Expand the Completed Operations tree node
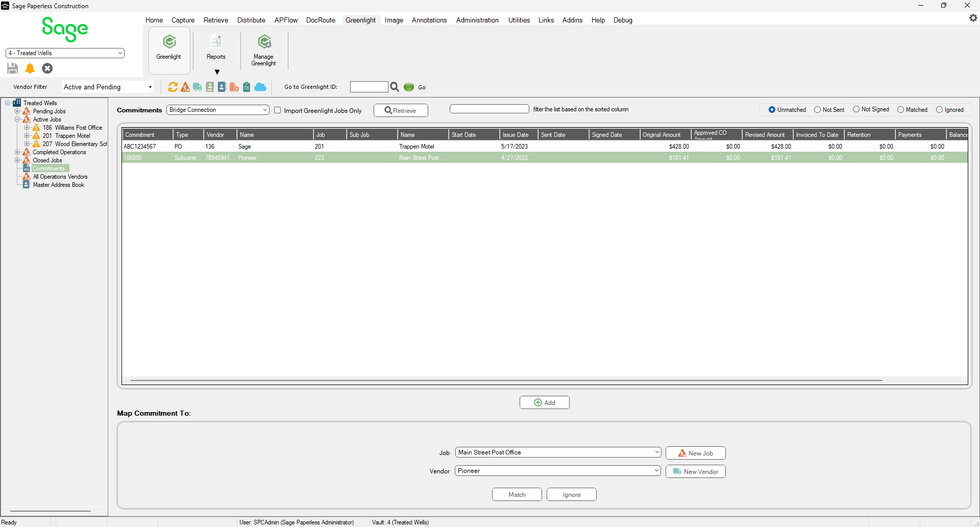Screen dimensions: 980x527 tap(17, 152)
